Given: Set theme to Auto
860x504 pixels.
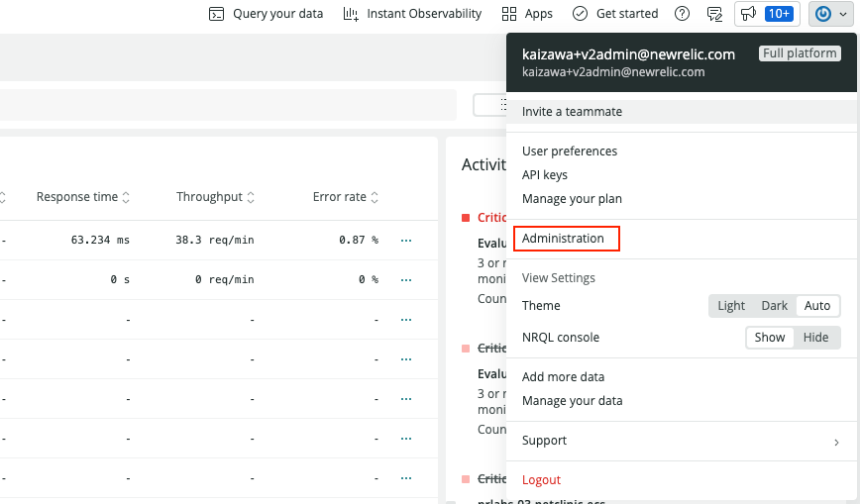Looking at the screenshot, I should [817, 306].
